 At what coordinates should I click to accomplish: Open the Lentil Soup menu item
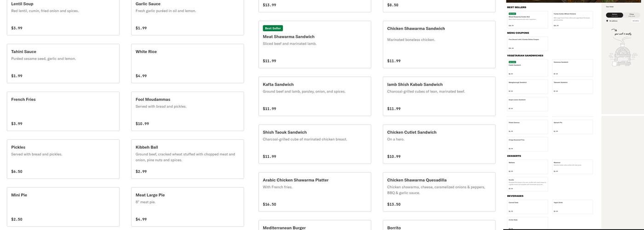click(x=63, y=16)
